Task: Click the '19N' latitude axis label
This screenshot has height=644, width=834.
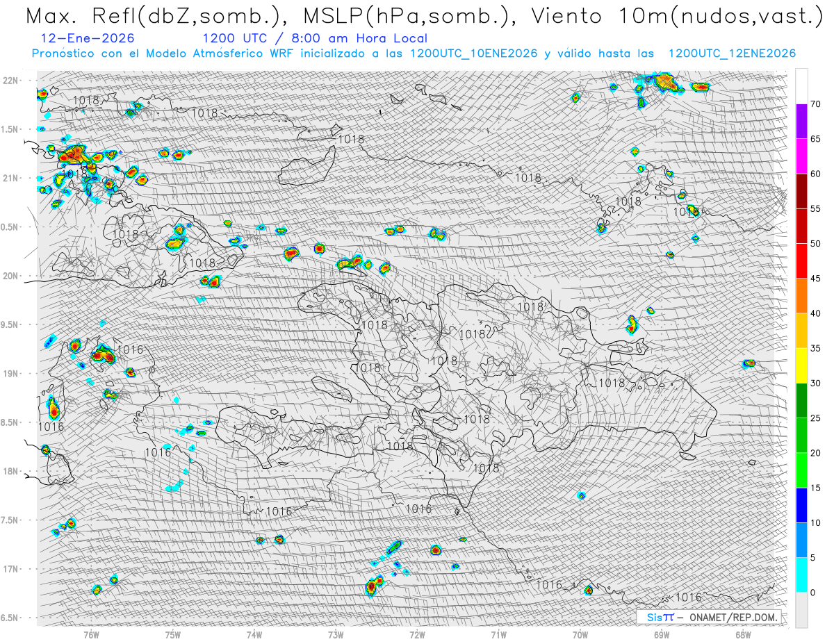Action: click(x=12, y=374)
